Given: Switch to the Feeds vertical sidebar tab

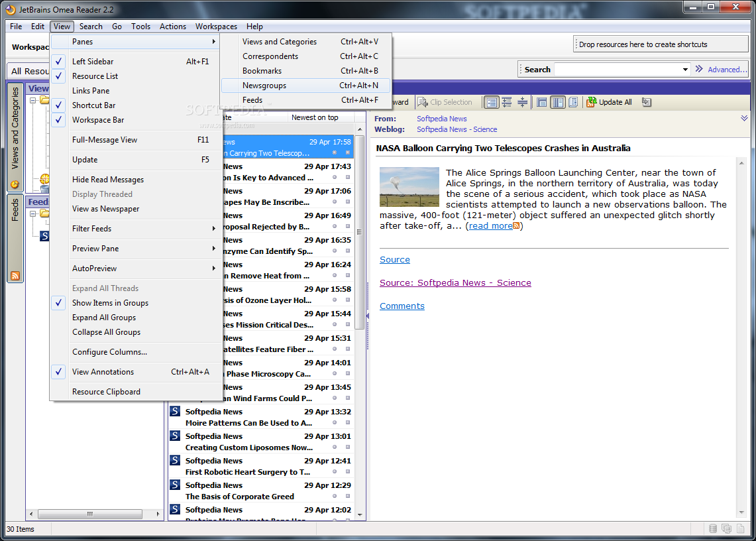Looking at the screenshot, I should click(x=15, y=239).
